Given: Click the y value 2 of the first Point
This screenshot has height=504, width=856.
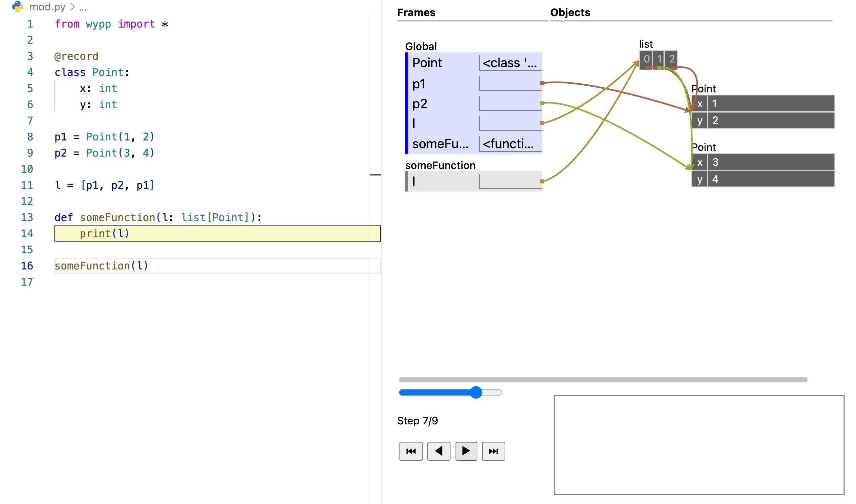Looking at the screenshot, I should click(715, 120).
